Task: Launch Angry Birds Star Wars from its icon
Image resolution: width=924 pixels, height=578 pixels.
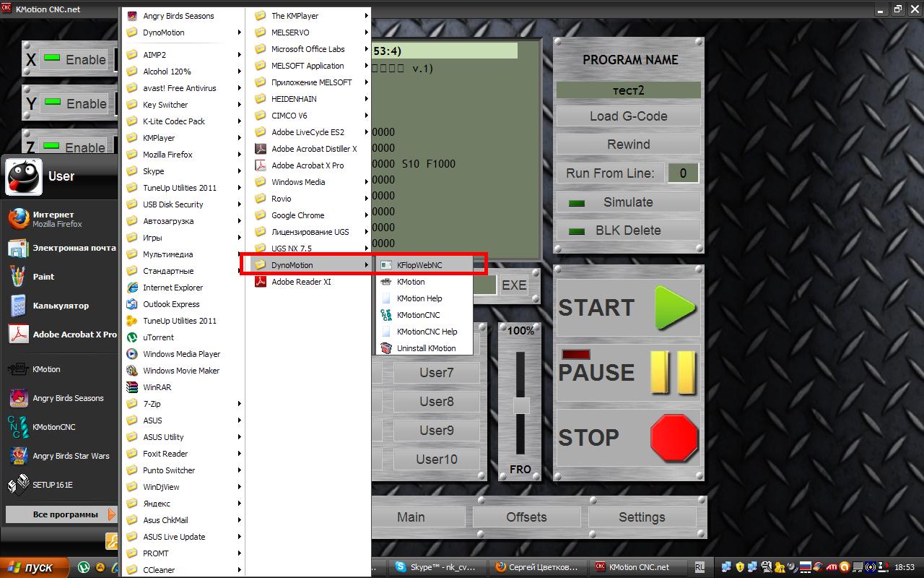Action: pyautogui.click(x=18, y=456)
